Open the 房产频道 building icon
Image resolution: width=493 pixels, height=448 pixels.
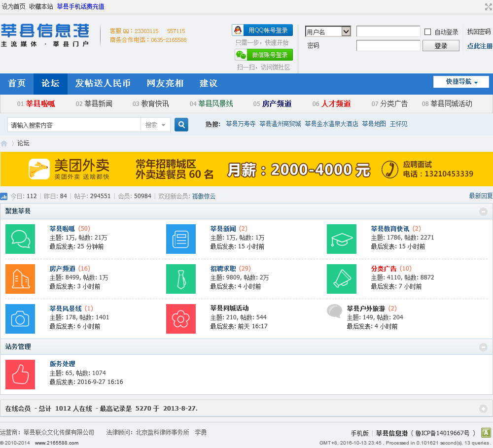[20, 279]
